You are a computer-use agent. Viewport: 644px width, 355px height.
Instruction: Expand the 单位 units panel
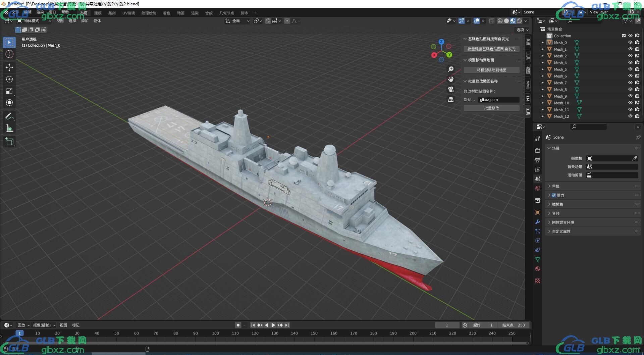pos(593,186)
